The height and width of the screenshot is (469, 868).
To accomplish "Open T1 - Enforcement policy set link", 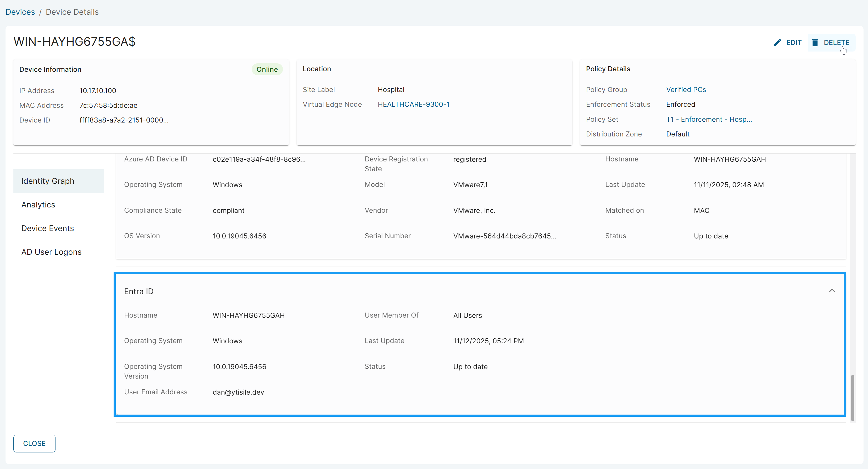I will (x=709, y=119).
